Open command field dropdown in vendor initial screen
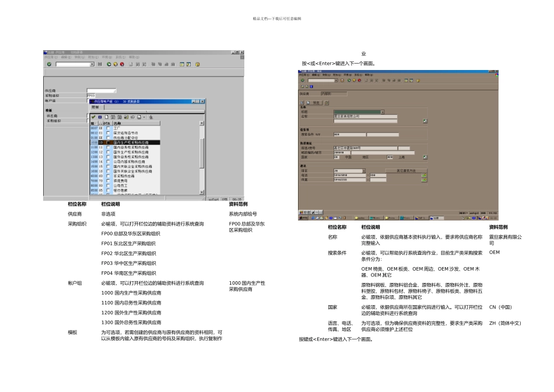Viewport: 554px width, 392px height. 92,64
